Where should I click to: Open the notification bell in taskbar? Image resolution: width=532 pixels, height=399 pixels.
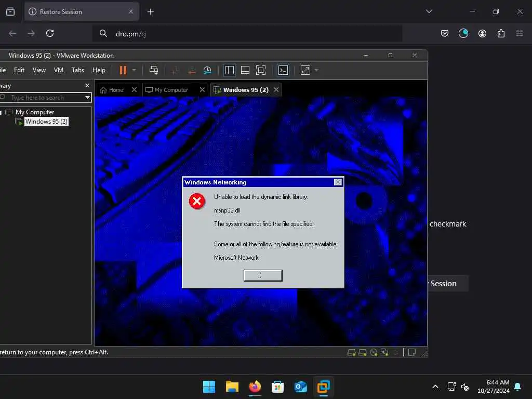coord(518,387)
